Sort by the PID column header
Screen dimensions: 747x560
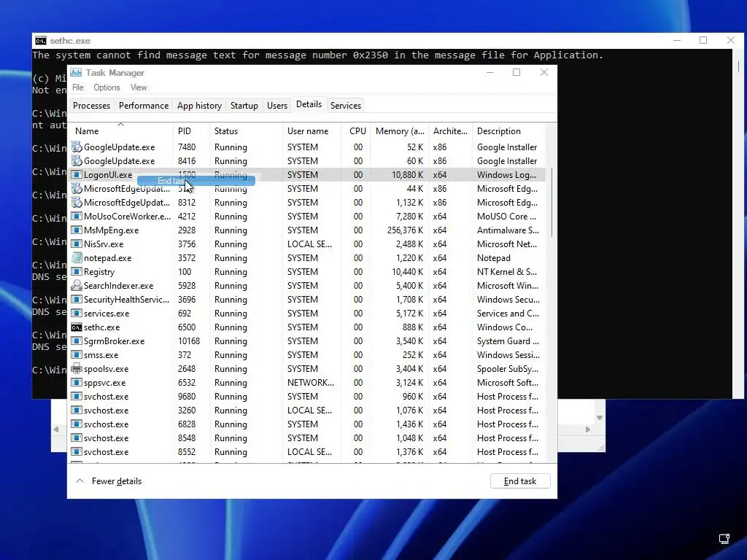tap(191, 131)
